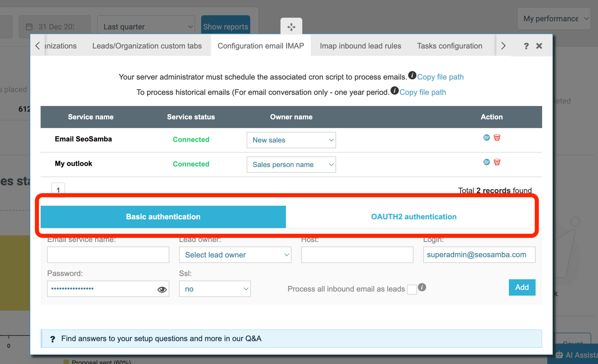Click the delete icon for Email SeoSamba
The height and width of the screenshot is (364, 598).
click(497, 137)
